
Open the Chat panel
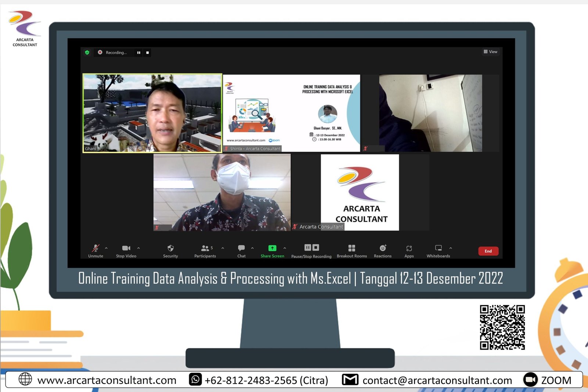pos(241,251)
